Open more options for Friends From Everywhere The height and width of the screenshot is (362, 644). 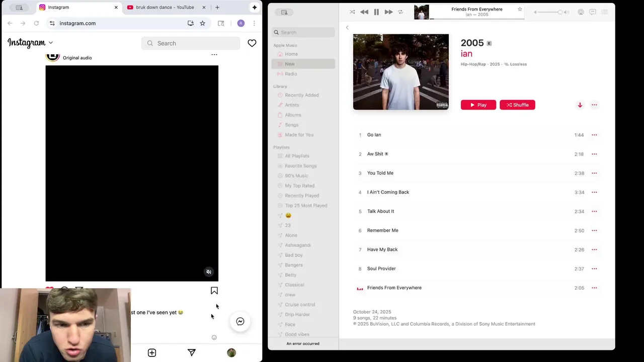pyautogui.click(x=594, y=288)
